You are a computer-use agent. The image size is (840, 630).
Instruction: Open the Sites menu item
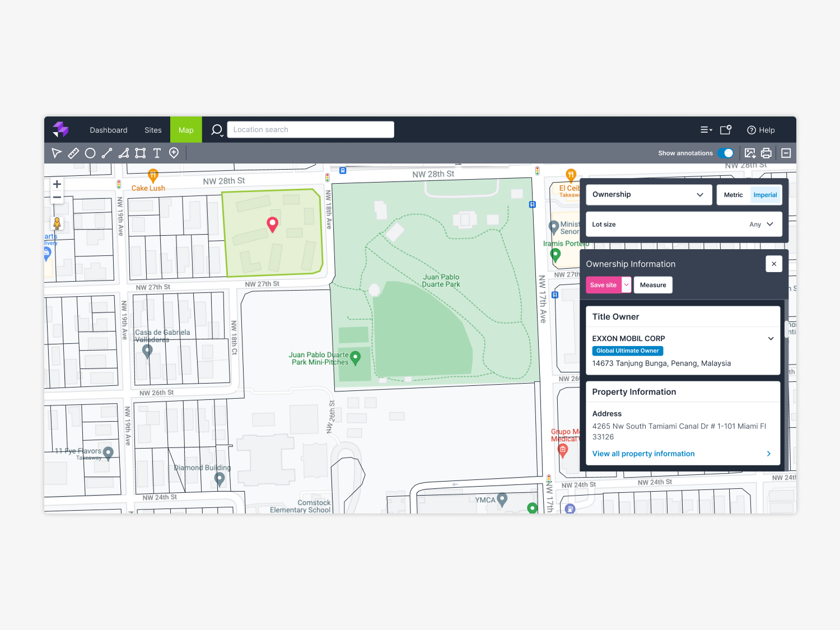(153, 129)
